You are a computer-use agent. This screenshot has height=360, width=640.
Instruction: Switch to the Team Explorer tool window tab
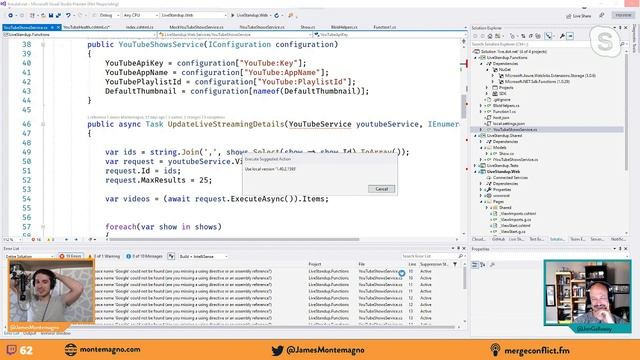click(577, 239)
